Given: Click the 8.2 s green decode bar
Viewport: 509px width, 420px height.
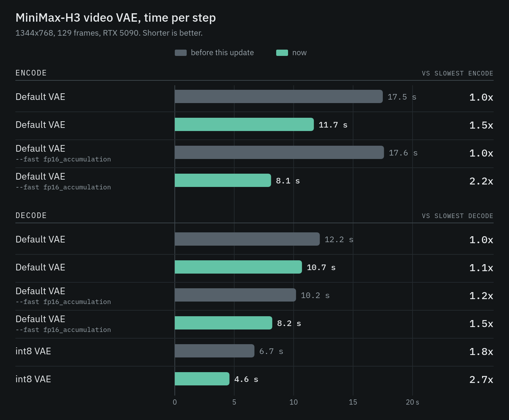Looking at the screenshot, I should 223,323.
